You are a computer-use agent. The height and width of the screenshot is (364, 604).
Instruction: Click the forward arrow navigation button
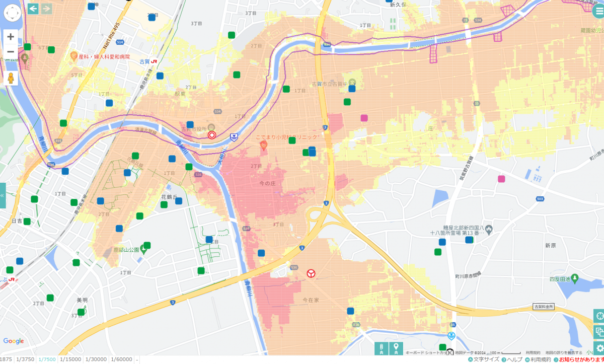point(46,9)
